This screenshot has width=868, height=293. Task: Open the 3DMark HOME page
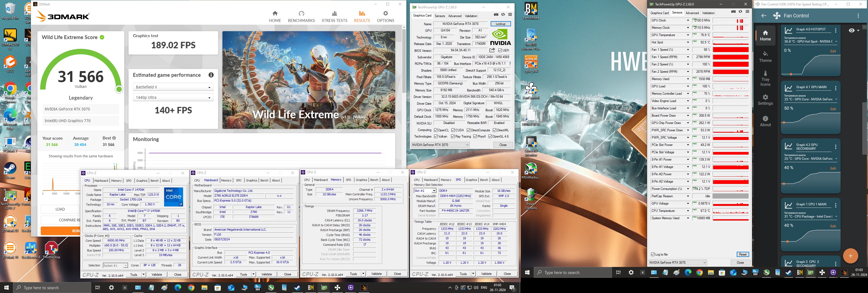click(275, 17)
